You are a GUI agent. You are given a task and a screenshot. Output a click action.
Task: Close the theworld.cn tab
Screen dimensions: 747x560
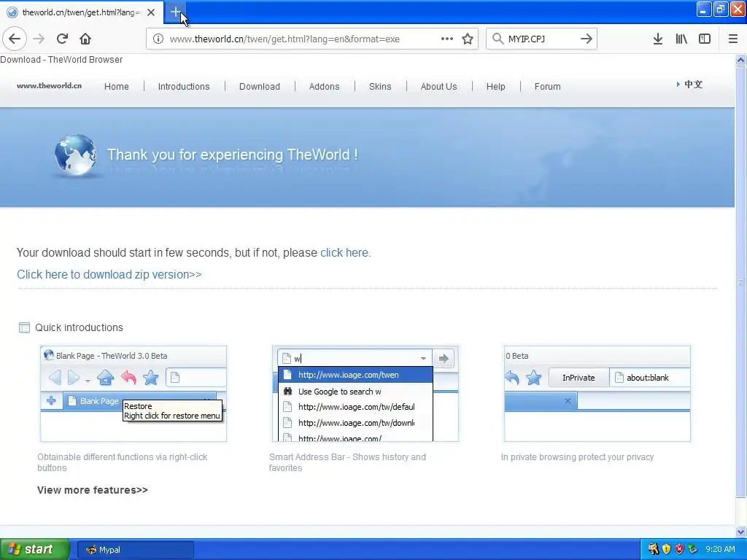[x=151, y=12]
